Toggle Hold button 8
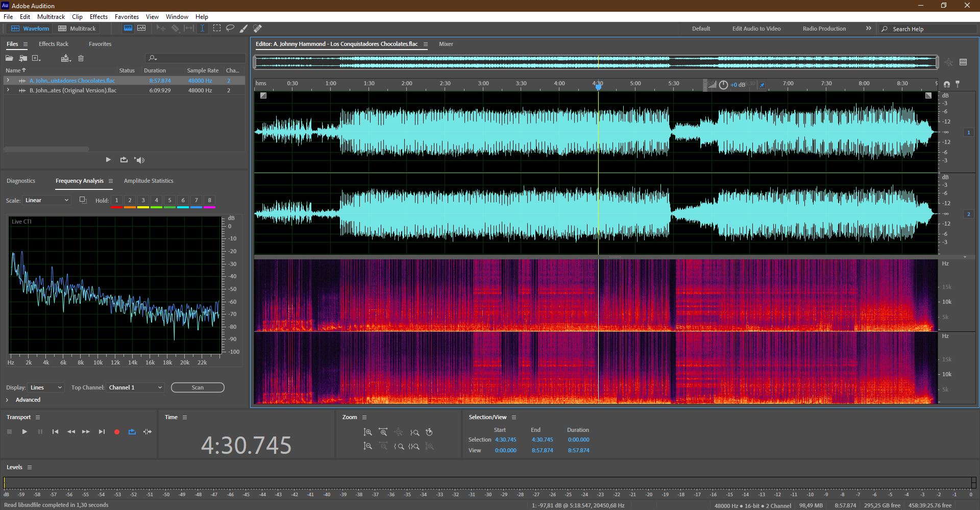980x510 pixels. coord(209,201)
